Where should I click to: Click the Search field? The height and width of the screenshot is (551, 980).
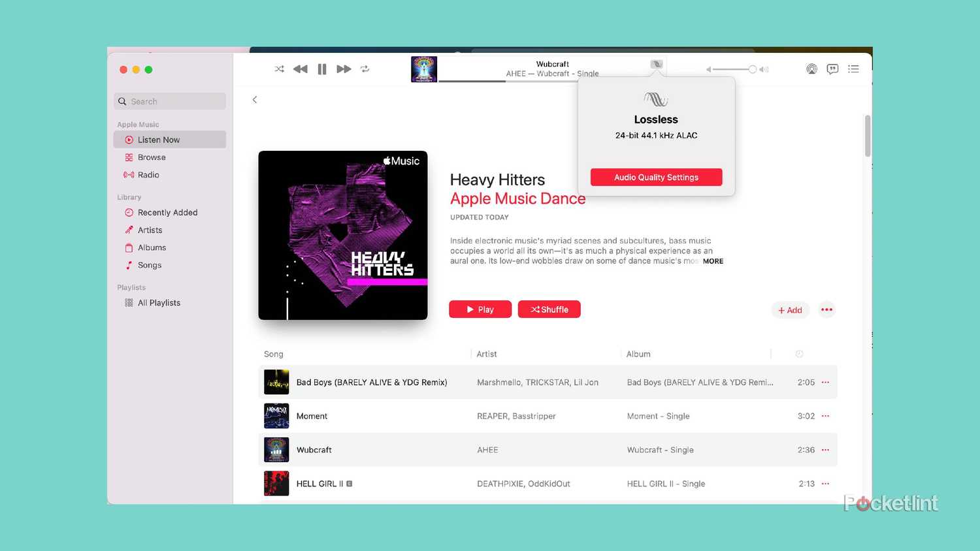click(x=169, y=101)
